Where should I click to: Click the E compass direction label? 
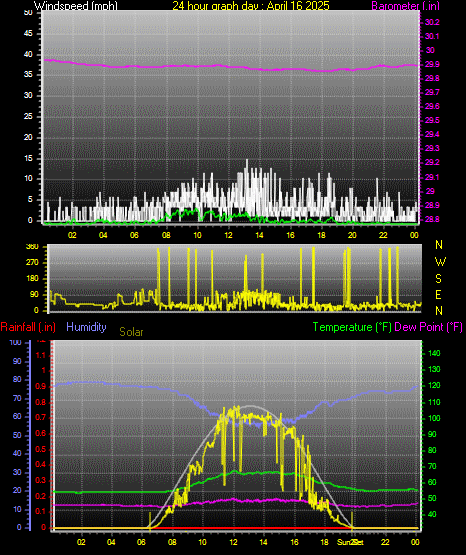click(x=438, y=294)
